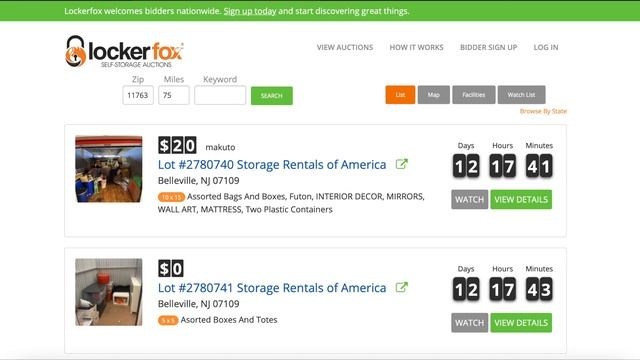This screenshot has height=360, width=640.
Task: Open Browse By State link
Action: click(x=543, y=111)
